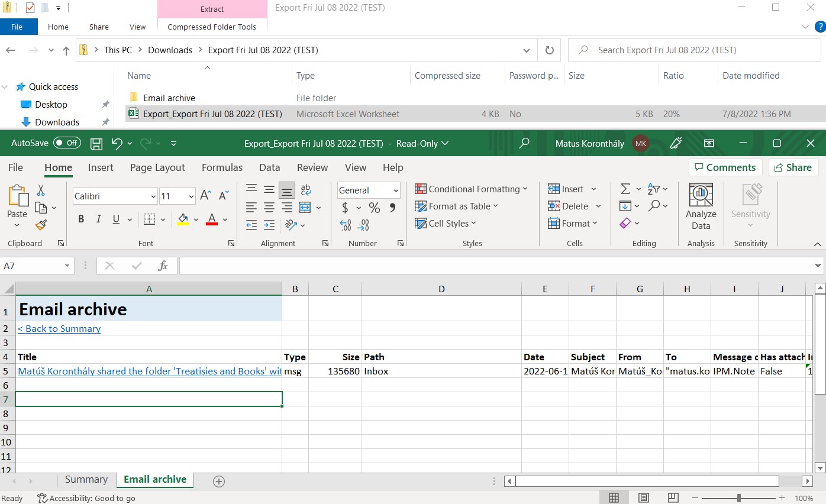Click the Format Painter brush icon
Screen dimensions: 826x504
[41, 225]
